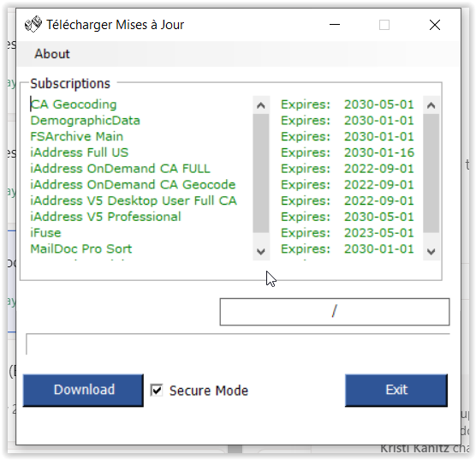Click the 2023-05-01 expiry date

coord(379,233)
